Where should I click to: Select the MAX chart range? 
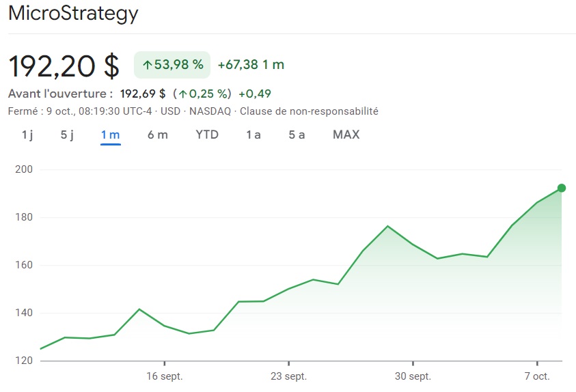[x=346, y=135]
